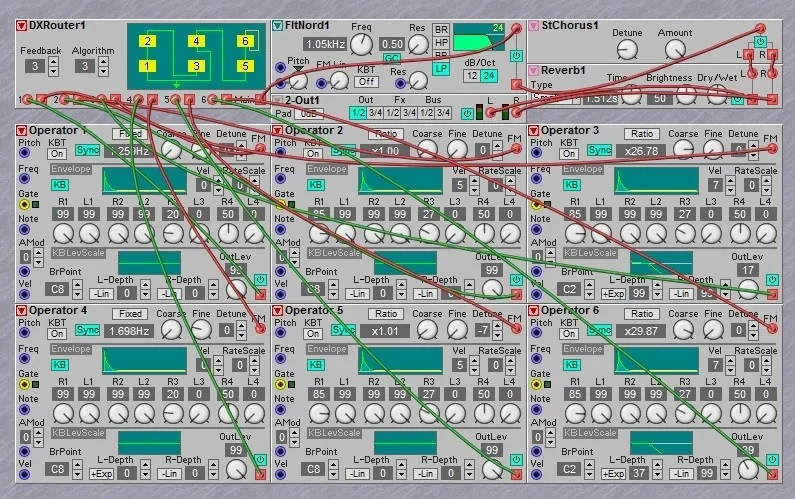Screen dimensions: 795x499
Task: Click FltNord1 Freq knob
Action: [362, 45]
